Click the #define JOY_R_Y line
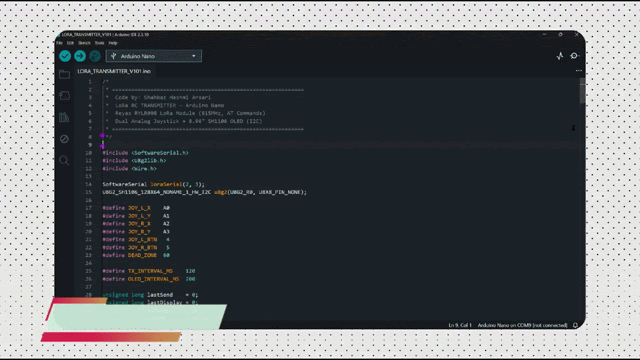This screenshot has height=360, width=640. click(x=136, y=231)
